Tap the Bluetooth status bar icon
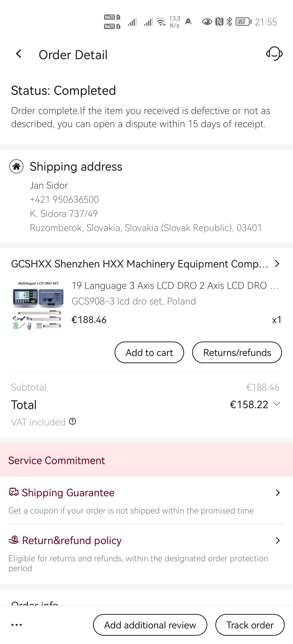Screen dimensions: 293x644 (x=229, y=22)
